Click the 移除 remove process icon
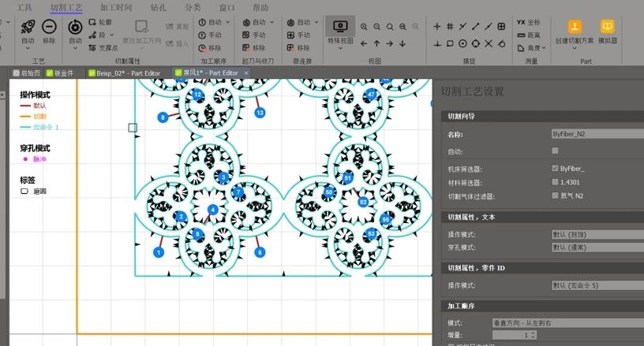644x346 pixels. pyautogui.click(x=49, y=31)
